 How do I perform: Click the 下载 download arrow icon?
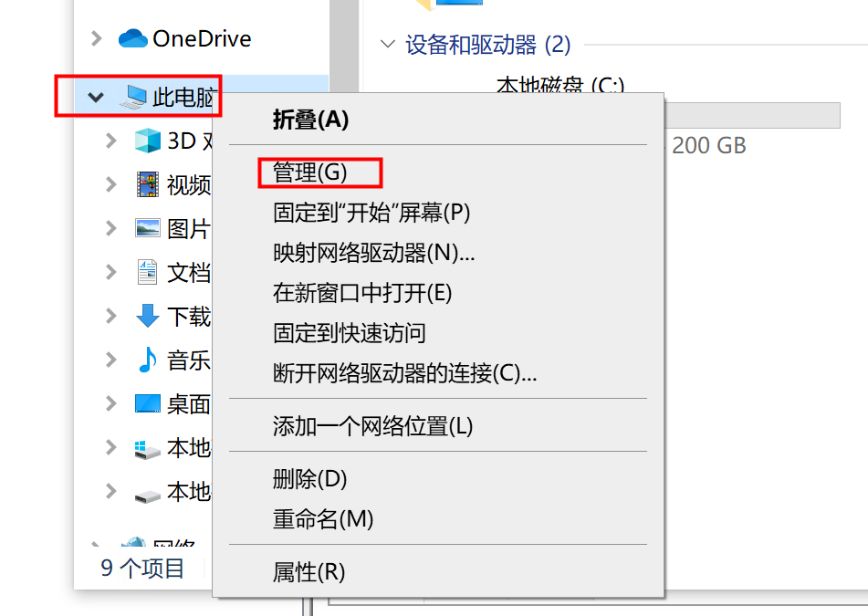147,316
